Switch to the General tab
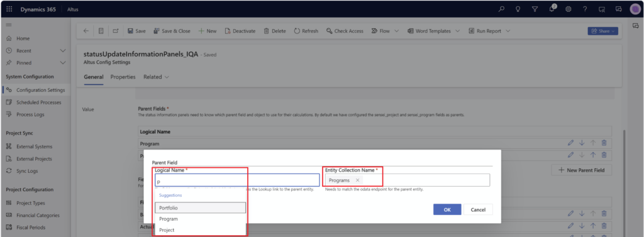 pyautogui.click(x=94, y=77)
